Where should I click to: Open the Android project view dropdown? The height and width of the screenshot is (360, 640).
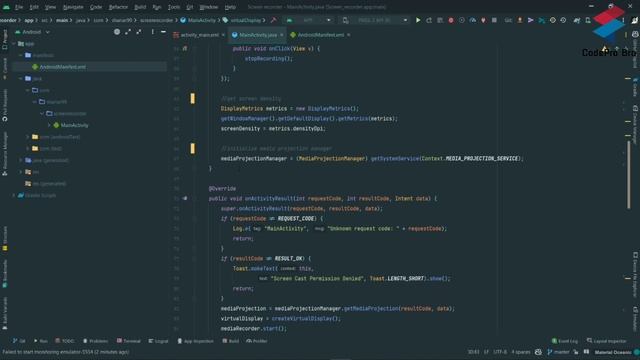point(33,32)
